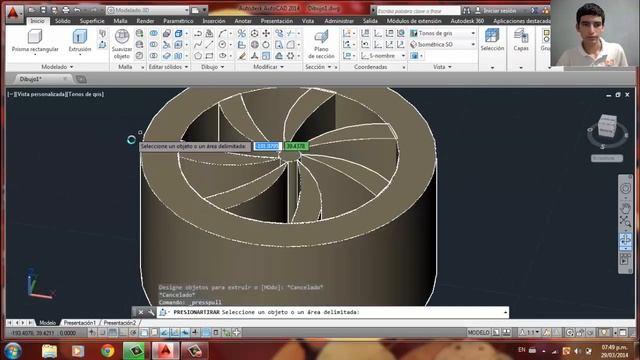
Task: Switch to the Inserción ribbon tab
Action: tap(214, 21)
